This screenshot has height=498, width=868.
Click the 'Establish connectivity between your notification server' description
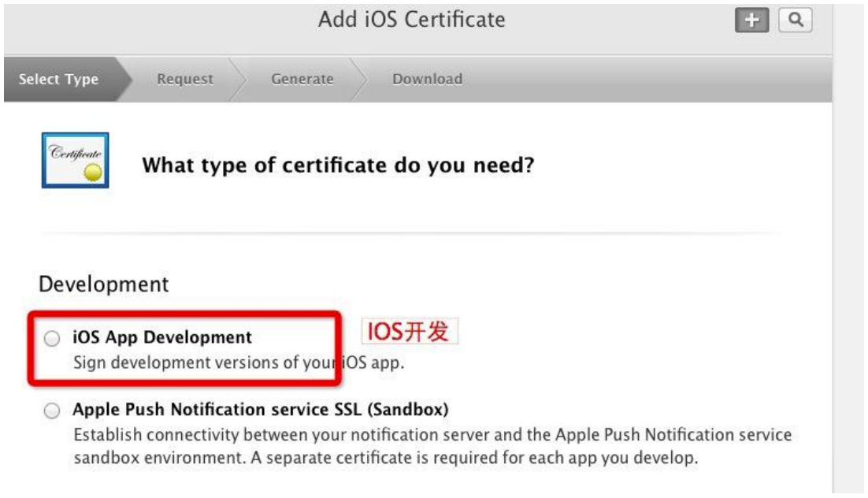point(432,446)
